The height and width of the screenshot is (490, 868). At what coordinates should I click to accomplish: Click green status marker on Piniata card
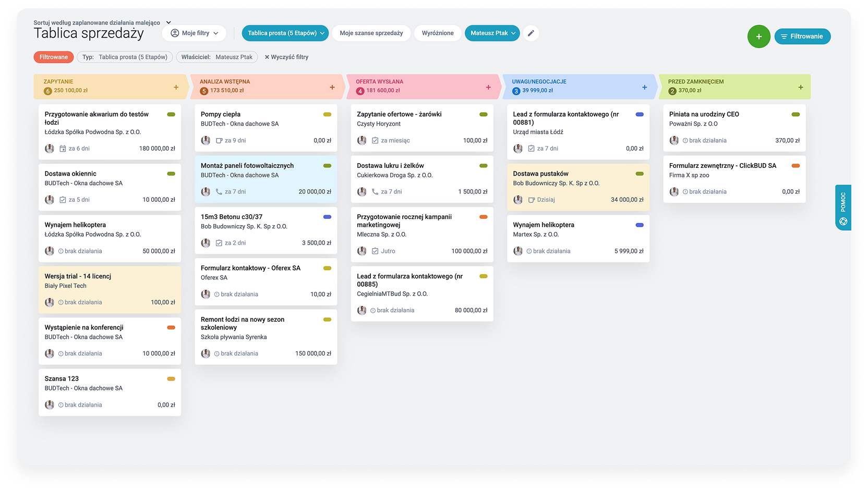click(795, 114)
